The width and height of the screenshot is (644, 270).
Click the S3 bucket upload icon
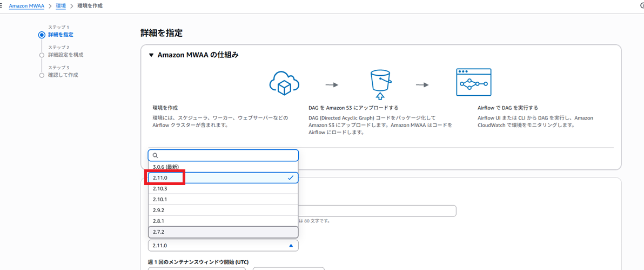tap(380, 85)
